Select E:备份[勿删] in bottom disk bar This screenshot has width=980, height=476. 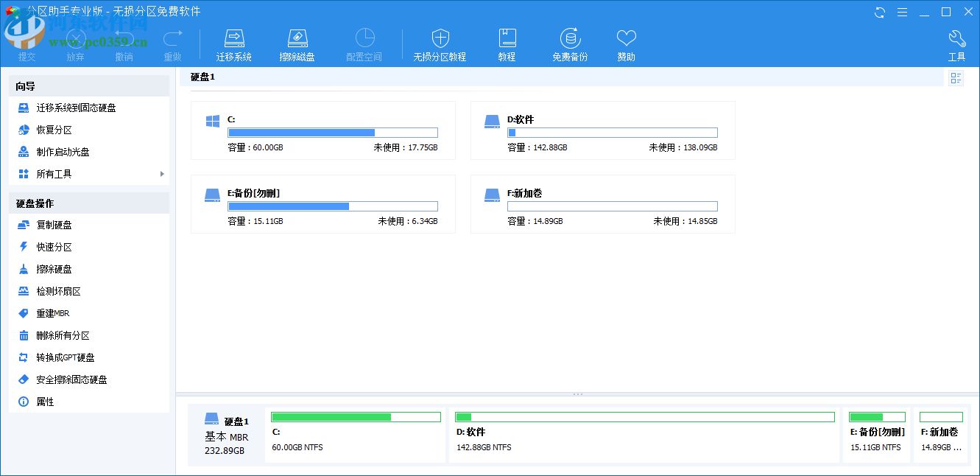pos(877,435)
